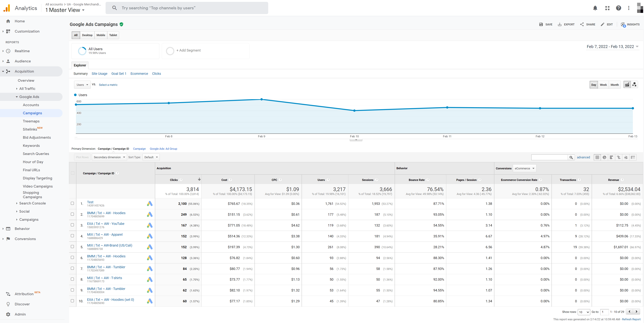Open the Secondary dimension dropdown
Screen dimensions: 644x323
pos(109,157)
